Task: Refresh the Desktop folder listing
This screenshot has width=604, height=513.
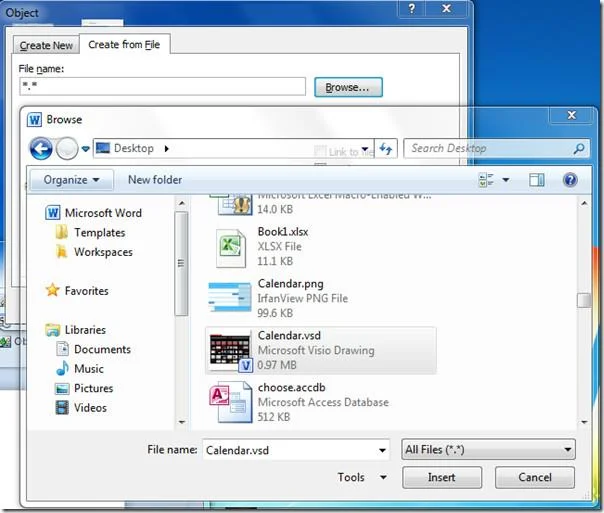Action: coord(386,148)
